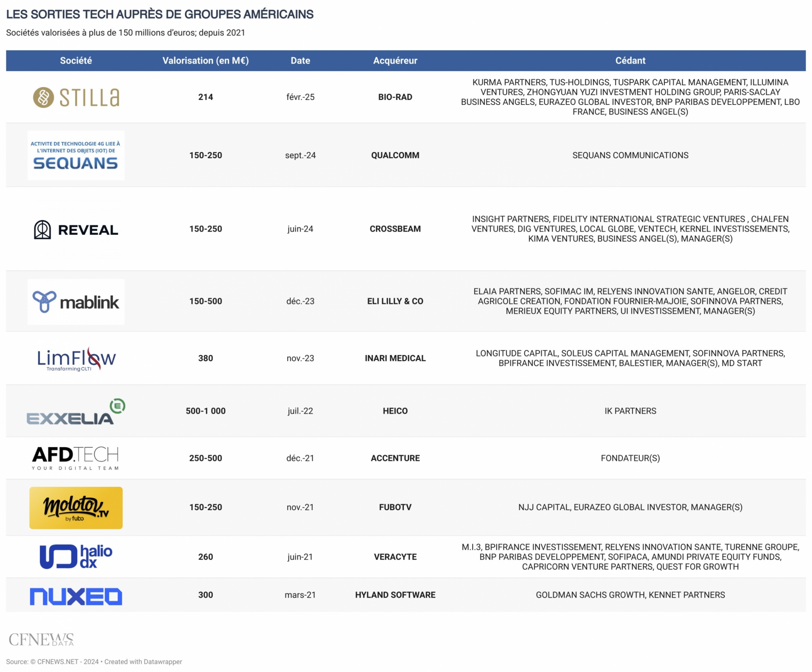812x672 pixels.
Task: Click the Stilla company logo
Action: pos(76,97)
